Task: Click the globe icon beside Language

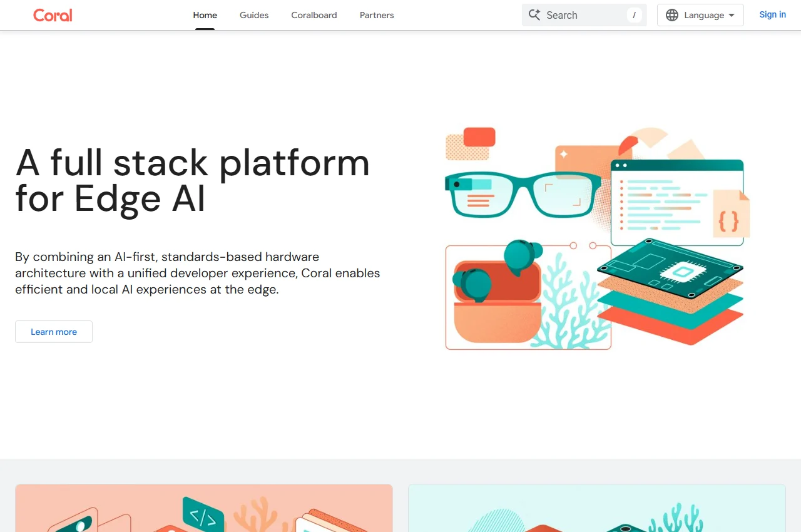Action: point(672,15)
